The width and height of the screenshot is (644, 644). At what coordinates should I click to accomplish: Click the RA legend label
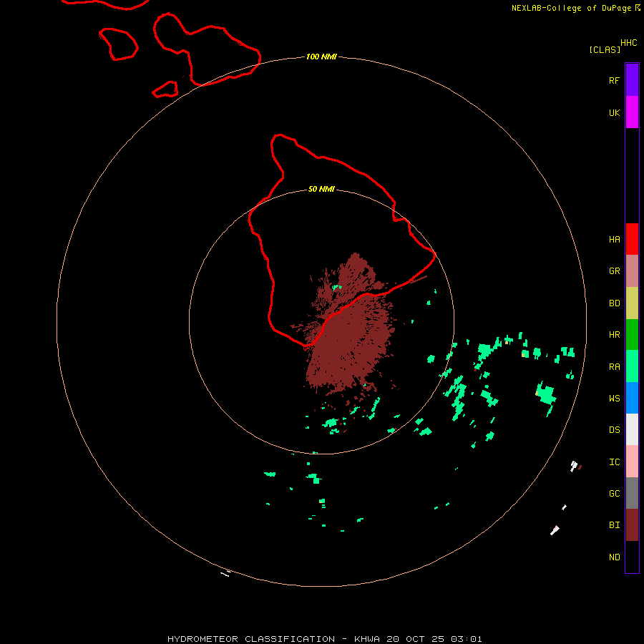(x=614, y=367)
